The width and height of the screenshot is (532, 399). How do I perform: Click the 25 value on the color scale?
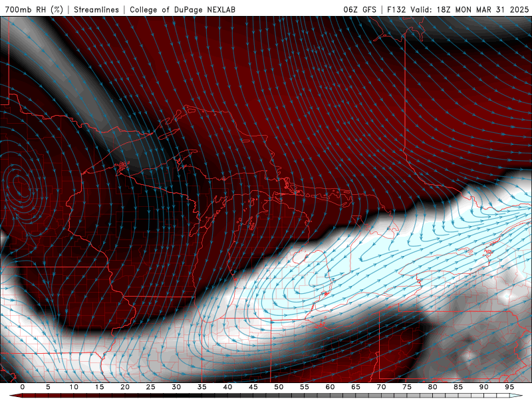tap(151, 387)
